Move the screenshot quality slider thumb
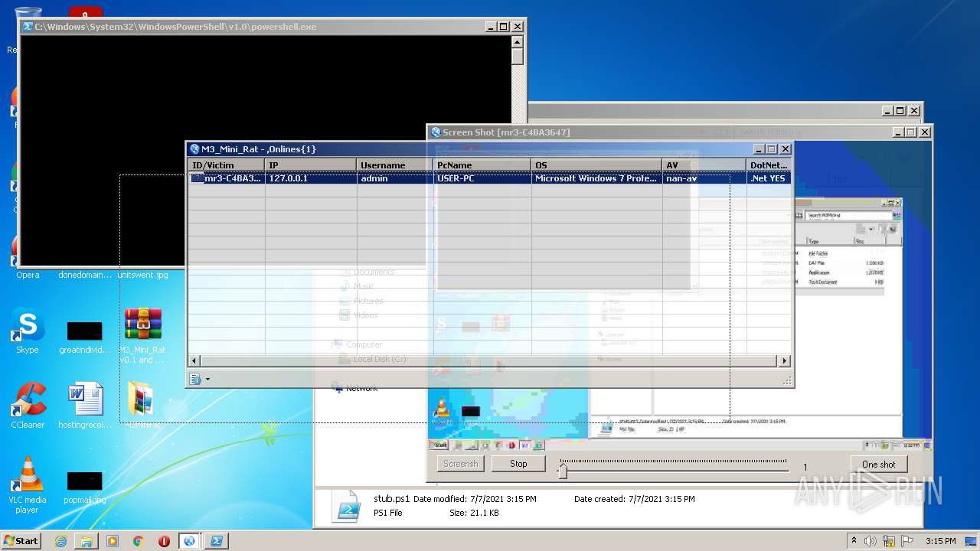This screenshot has height=551, width=980. [563, 469]
